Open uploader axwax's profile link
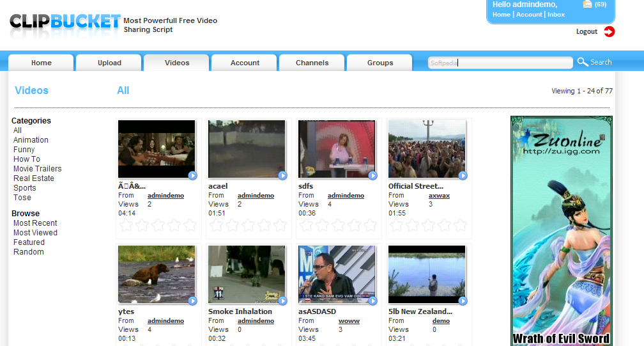 pos(439,196)
